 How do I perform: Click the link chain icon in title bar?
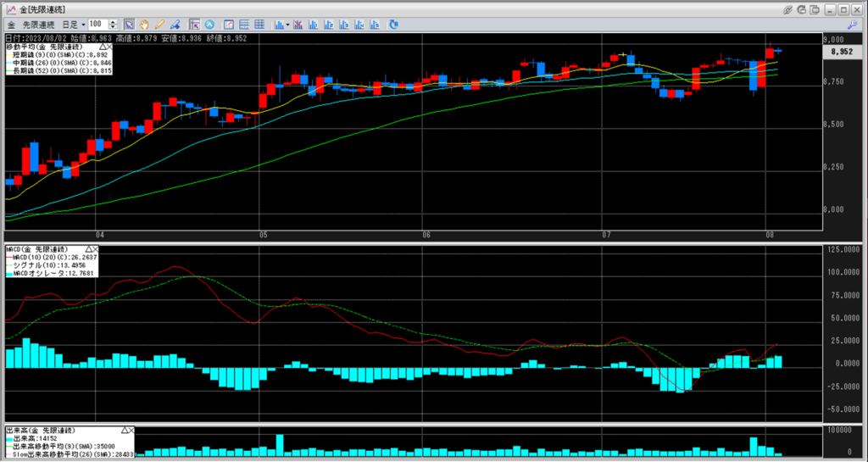[787, 9]
